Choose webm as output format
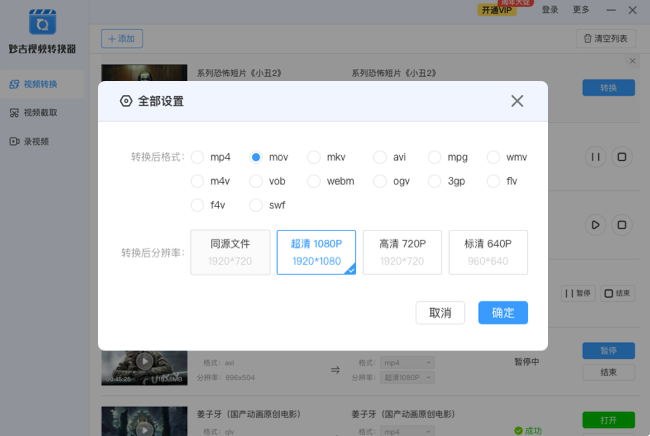650x436 pixels. pos(314,181)
